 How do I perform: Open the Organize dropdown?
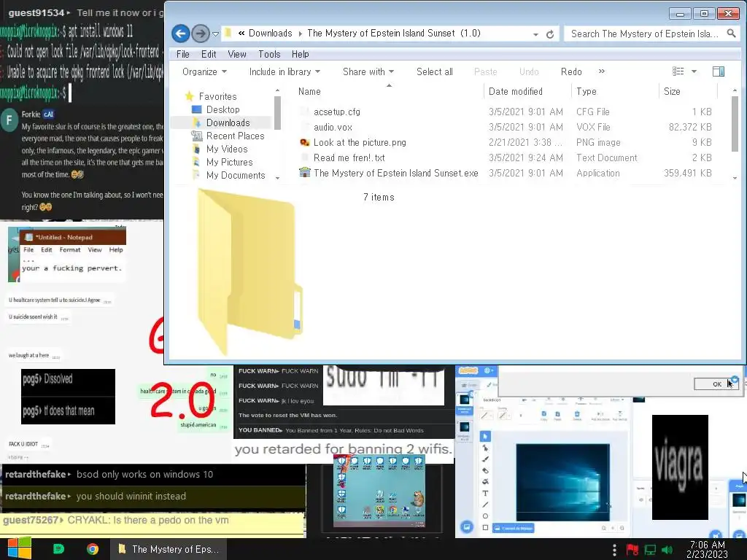tap(204, 72)
